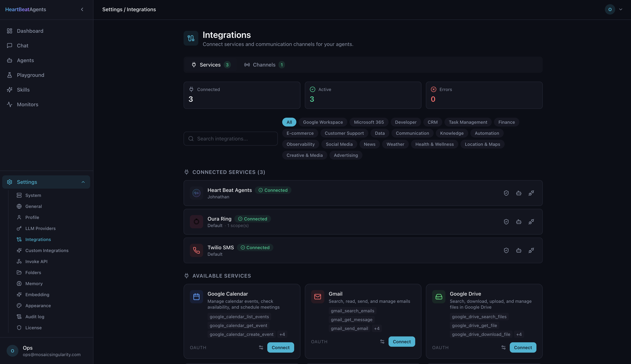The height and width of the screenshot is (364, 631).
Task: Open System settings
Action: [x=51, y=195]
